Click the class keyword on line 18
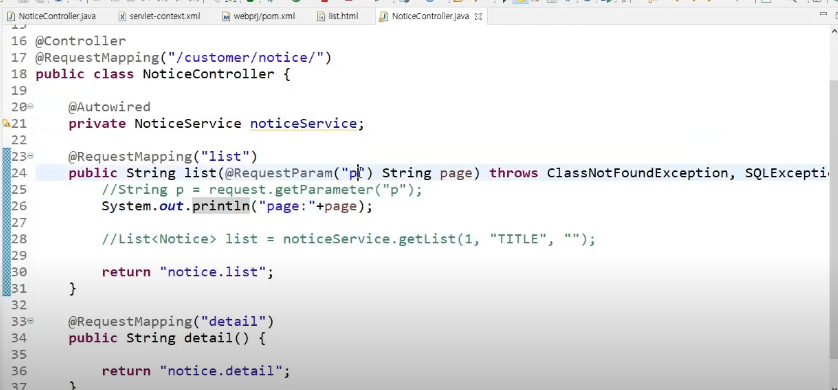Viewport: 838px width, 390px height. point(114,74)
